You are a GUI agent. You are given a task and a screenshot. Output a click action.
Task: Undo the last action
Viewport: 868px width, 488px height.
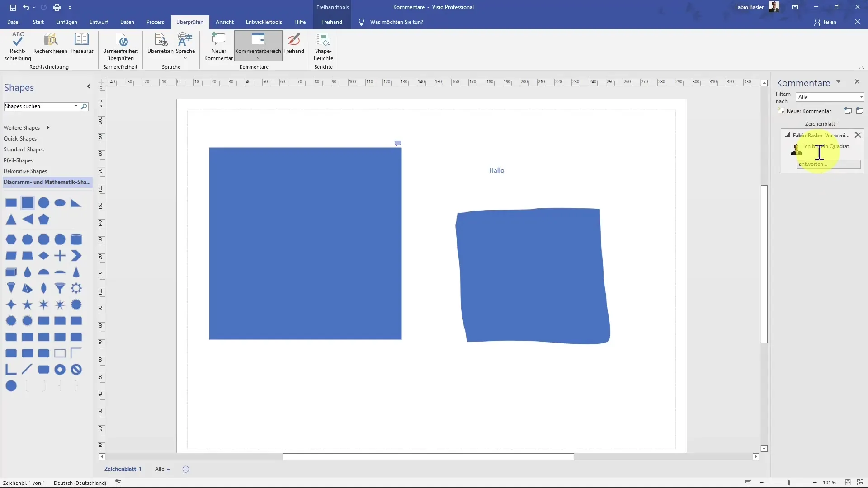[x=26, y=7]
